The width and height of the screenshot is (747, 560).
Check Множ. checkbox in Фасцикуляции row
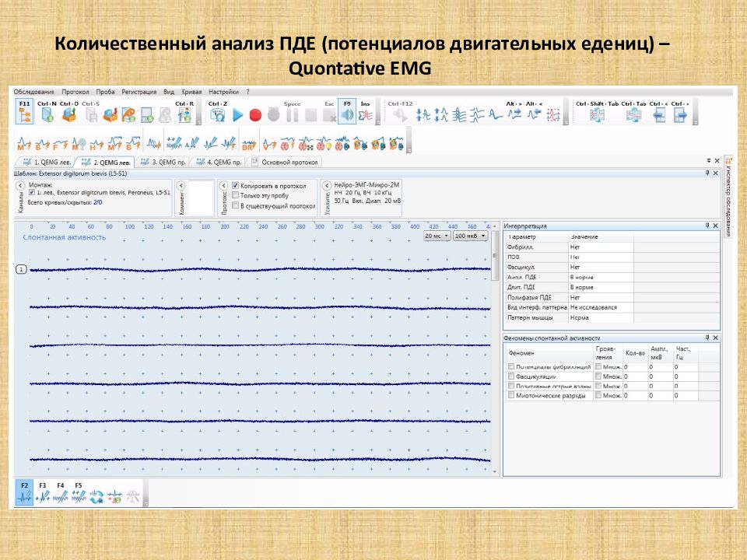tap(598, 376)
